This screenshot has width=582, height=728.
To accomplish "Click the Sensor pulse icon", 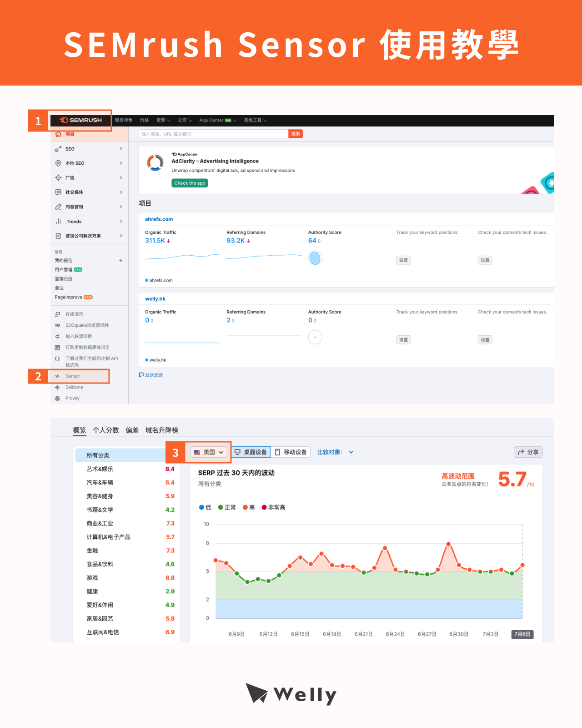I will (x=57, y=376).
